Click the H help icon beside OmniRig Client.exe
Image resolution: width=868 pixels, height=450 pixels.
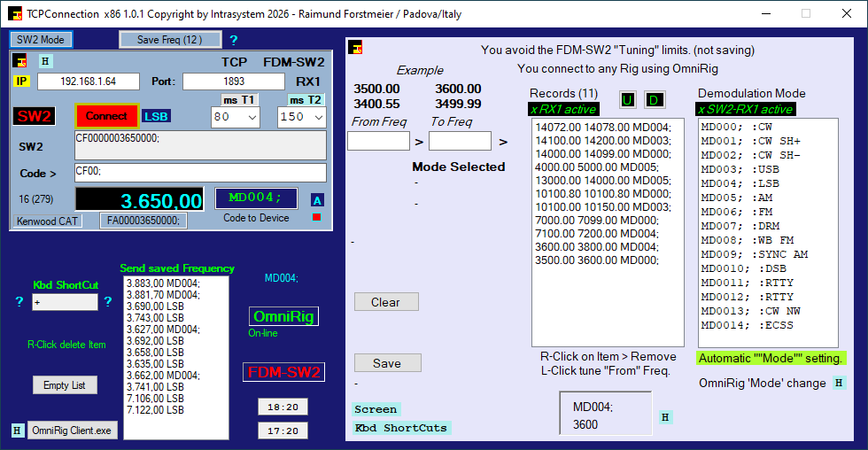[18, 431]
